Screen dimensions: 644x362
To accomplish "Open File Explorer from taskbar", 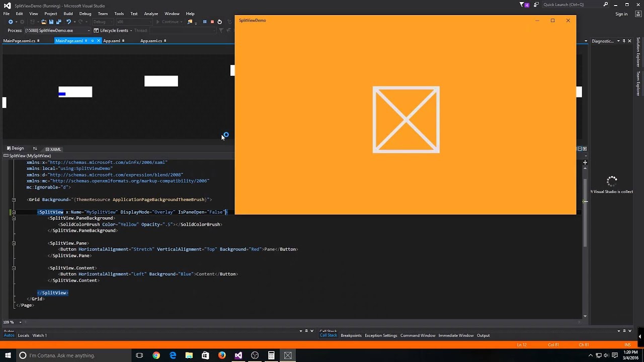I will click(x=189, y=355).
